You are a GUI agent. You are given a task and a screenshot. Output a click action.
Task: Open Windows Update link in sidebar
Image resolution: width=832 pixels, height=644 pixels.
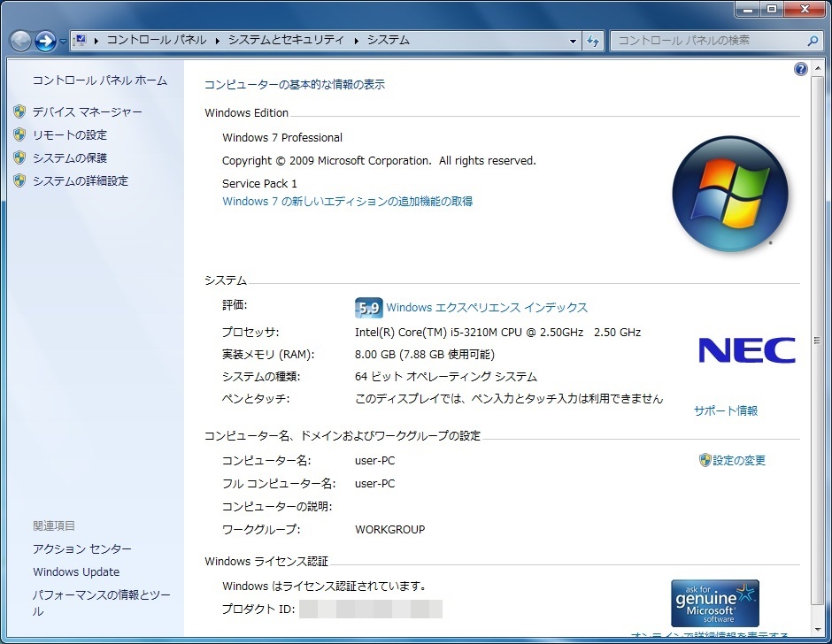[x=76, y=571]
